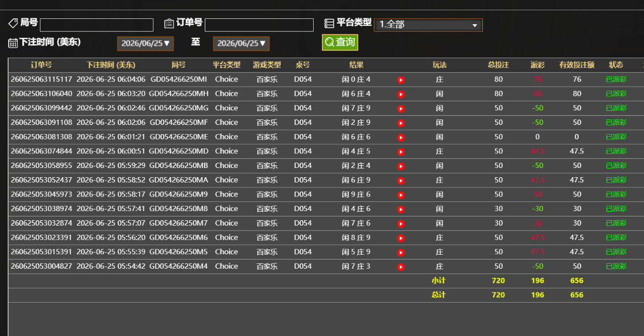This screenshot has width=644, height=336.
Task: Play result video for order 260625053052437
Action: [401, 180]
